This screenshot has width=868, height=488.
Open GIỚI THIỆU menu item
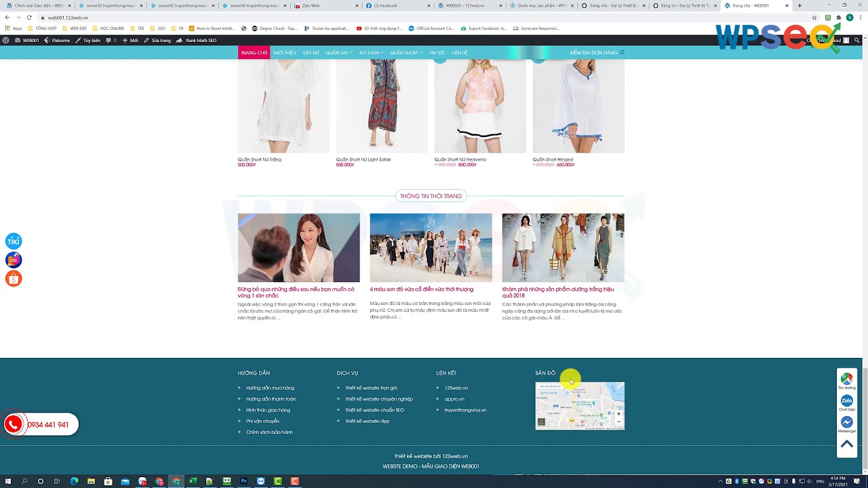(285, 53)
